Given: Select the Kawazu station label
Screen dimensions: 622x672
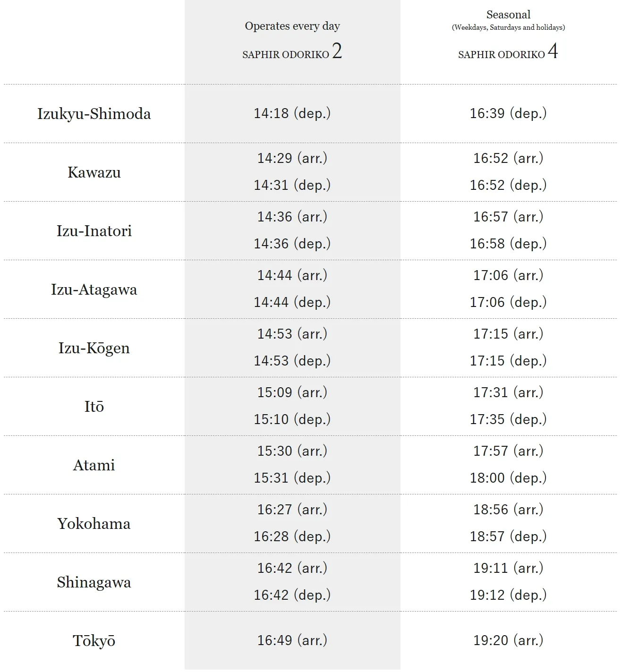Looking at the screenshot, I should (x=94, y=172).
